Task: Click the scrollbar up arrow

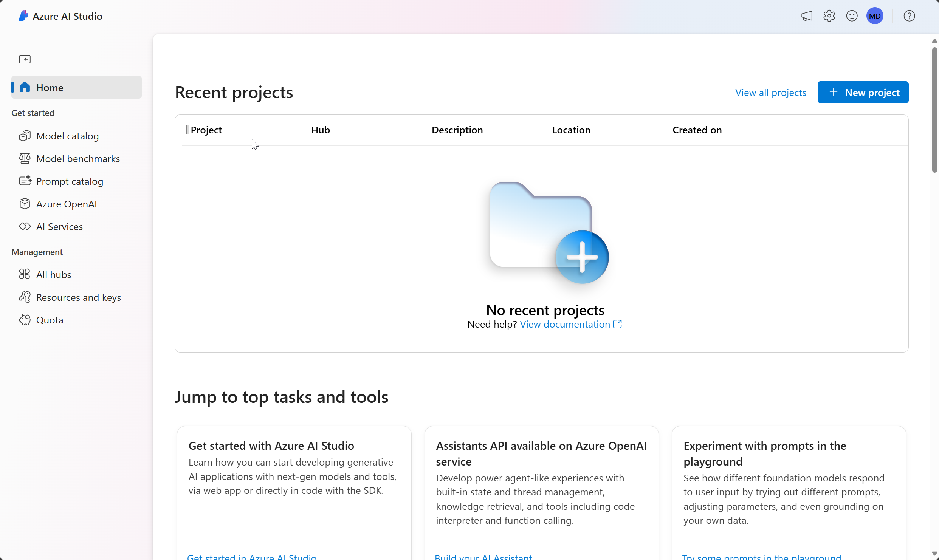Action: point(934,41)
